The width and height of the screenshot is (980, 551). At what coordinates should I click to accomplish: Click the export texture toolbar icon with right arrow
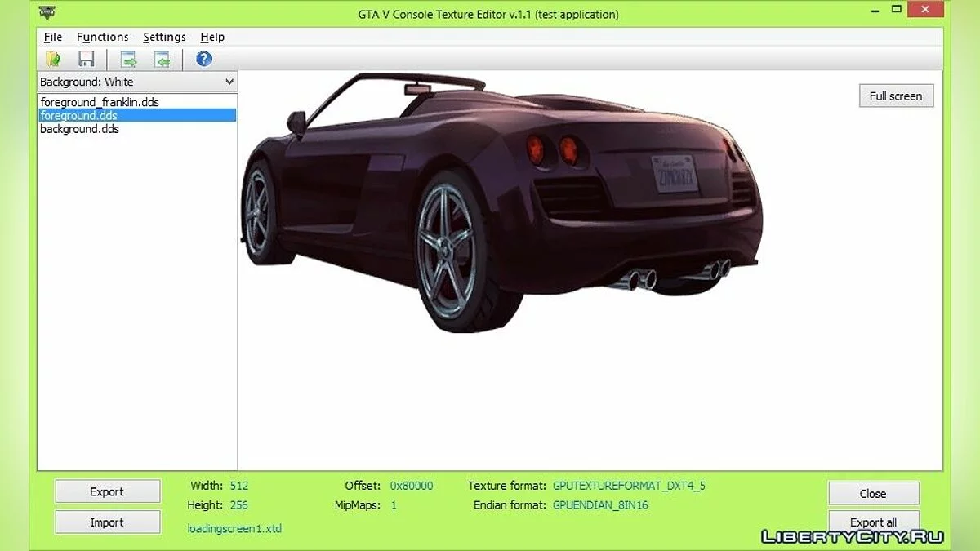[x=128, y=59]
